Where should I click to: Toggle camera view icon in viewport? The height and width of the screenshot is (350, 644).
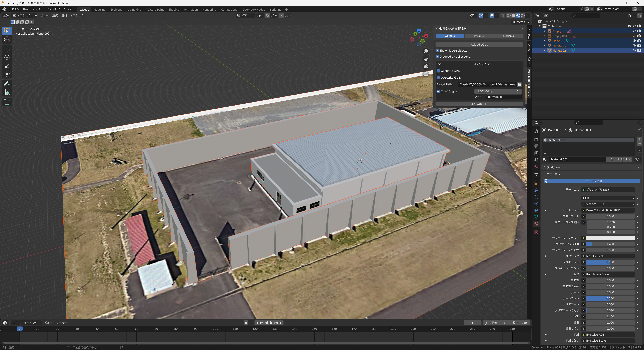click(x=426, y=66)
